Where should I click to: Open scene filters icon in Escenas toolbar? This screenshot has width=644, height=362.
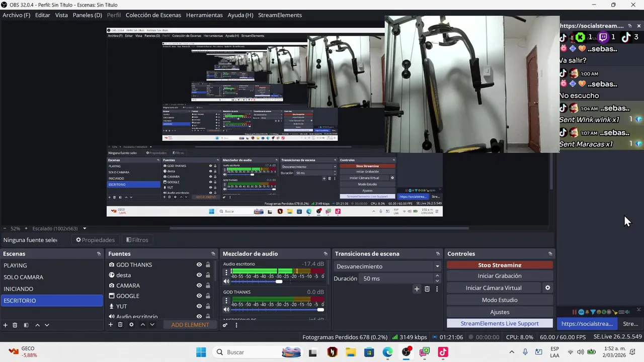[26, 325]
